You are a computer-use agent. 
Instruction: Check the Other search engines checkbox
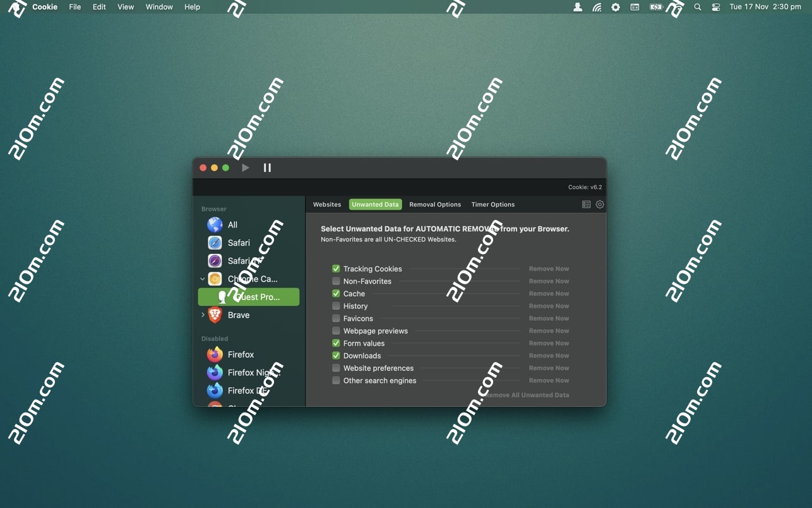point(336,380)
